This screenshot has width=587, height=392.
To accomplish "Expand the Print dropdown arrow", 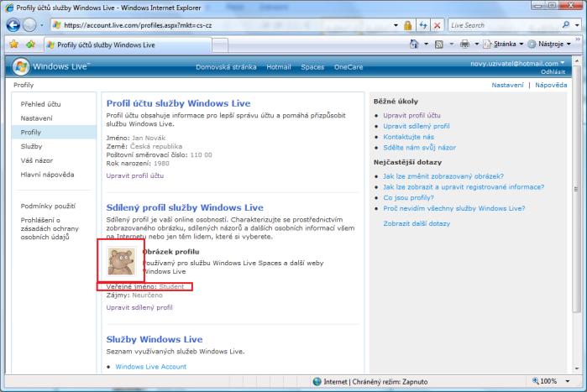I will click(x=476, y=44).
